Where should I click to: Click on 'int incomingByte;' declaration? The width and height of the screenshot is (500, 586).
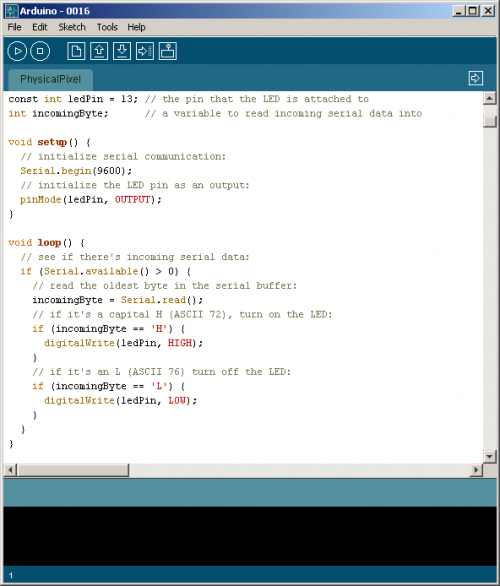click(x=58, y=114)
